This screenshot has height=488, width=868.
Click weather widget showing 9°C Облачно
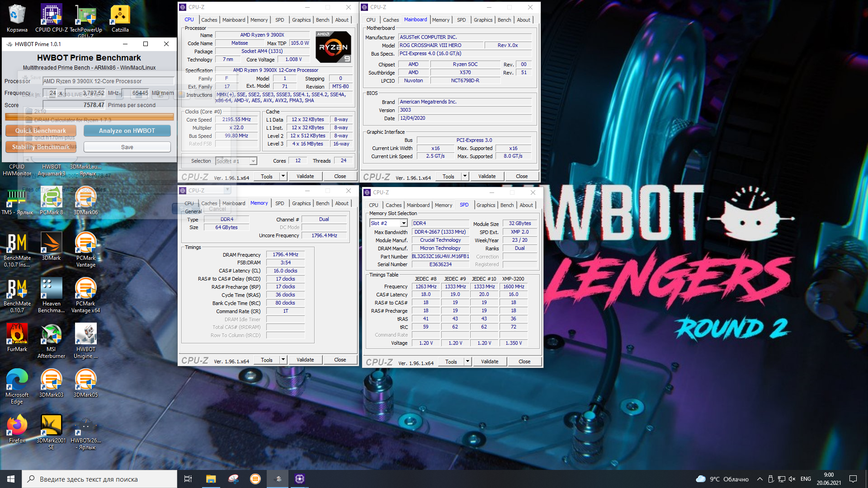(x=722, y=479)
